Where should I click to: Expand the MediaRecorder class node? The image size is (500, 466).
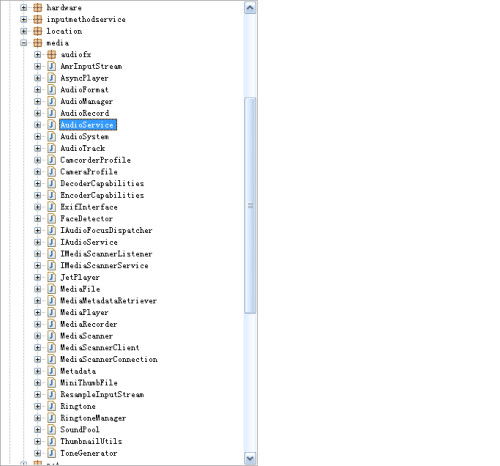[x=38, y=324]
